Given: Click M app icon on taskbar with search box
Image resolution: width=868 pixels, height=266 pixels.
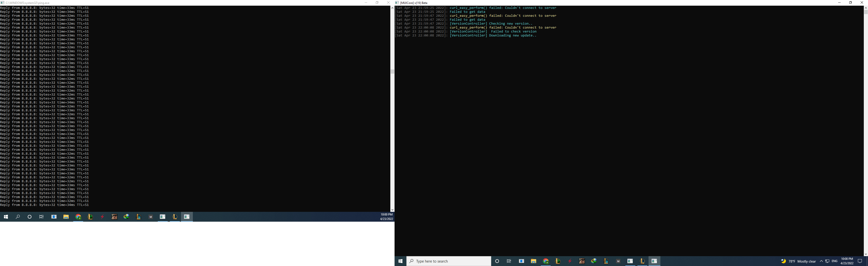Looking at the screenshot, I should click(618, 261).
